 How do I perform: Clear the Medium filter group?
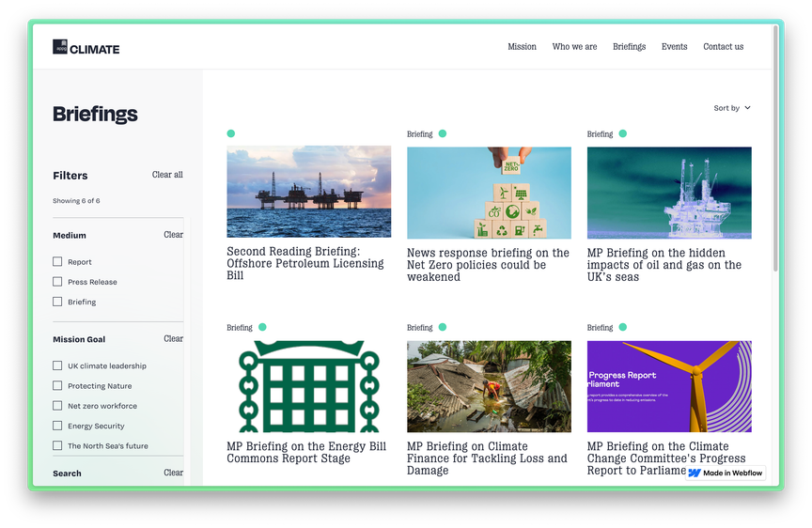tap(174, 235)
